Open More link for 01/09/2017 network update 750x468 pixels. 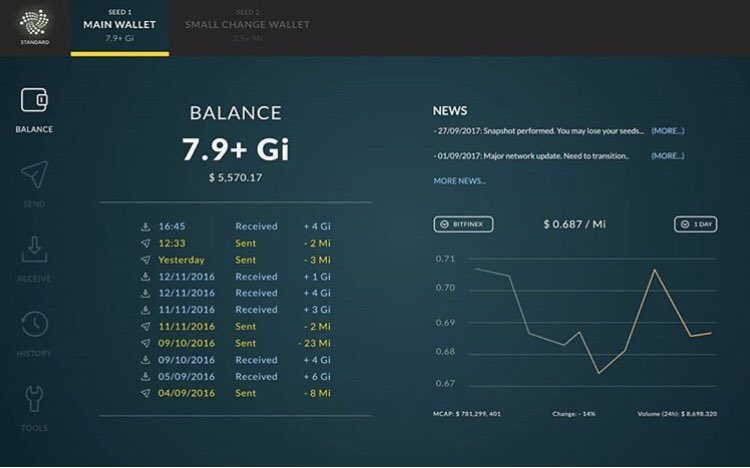668,156
